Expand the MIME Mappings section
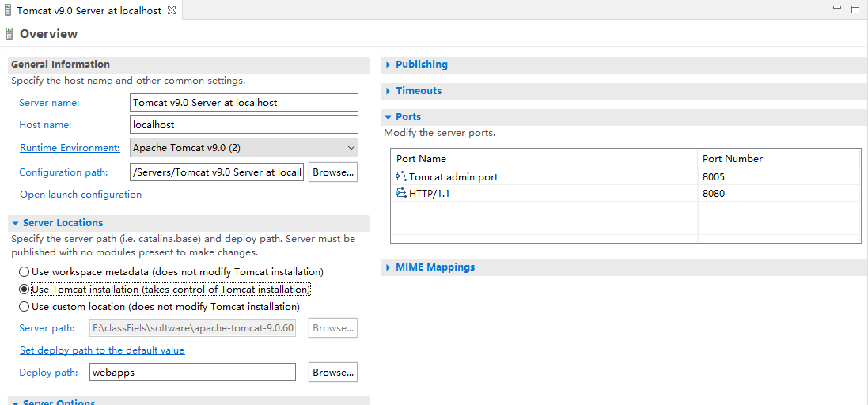Viewport: 868px width, 405px height. pos(389,267)
